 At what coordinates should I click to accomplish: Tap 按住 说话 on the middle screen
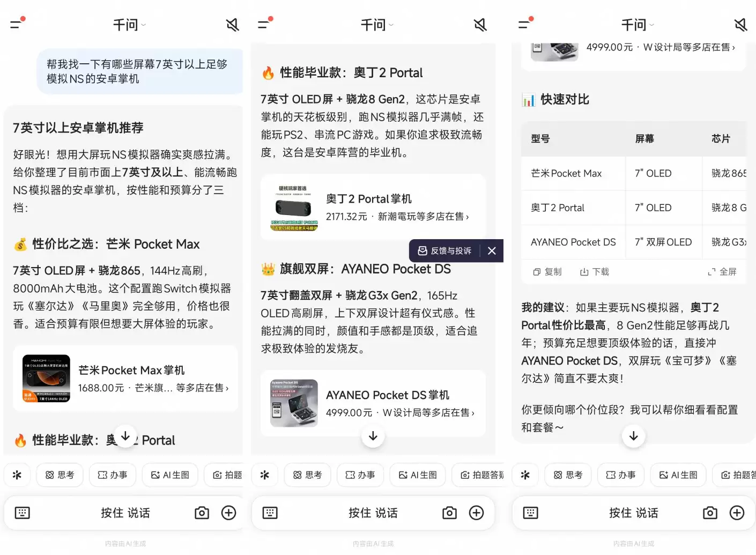pos(373,513)
